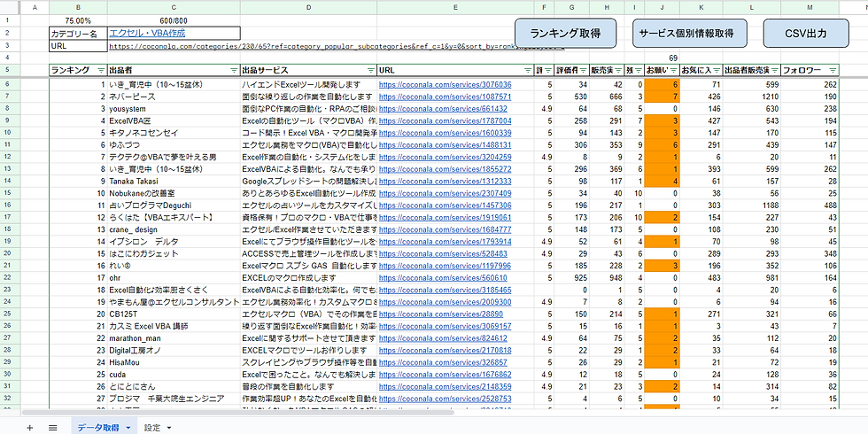Select the 600/800 cell

pos(174,21)
